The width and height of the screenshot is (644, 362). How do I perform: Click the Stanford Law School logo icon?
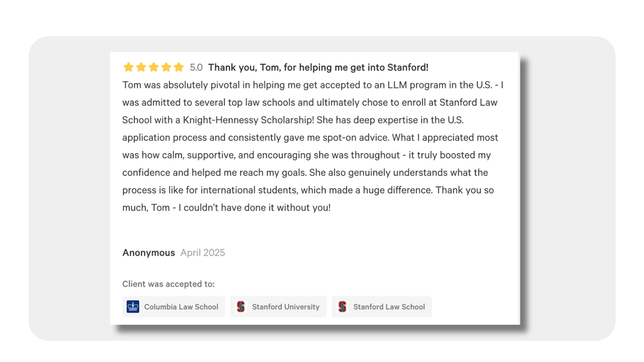(x=342, y=307)
